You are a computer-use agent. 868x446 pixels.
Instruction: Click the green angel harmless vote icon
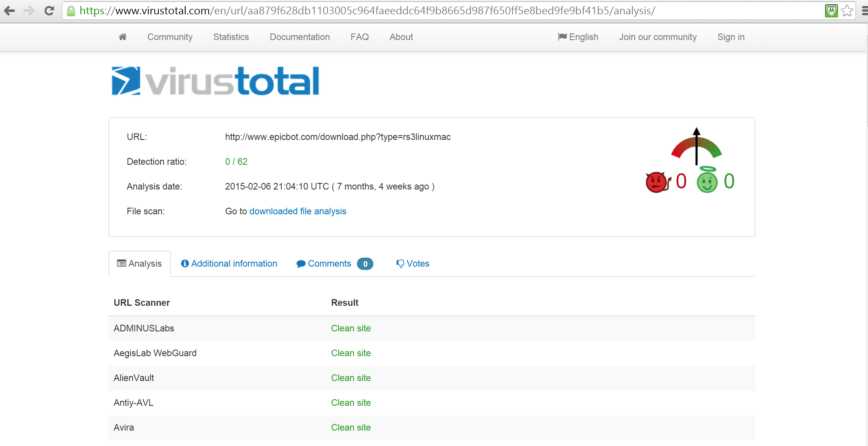click(707, 179)
